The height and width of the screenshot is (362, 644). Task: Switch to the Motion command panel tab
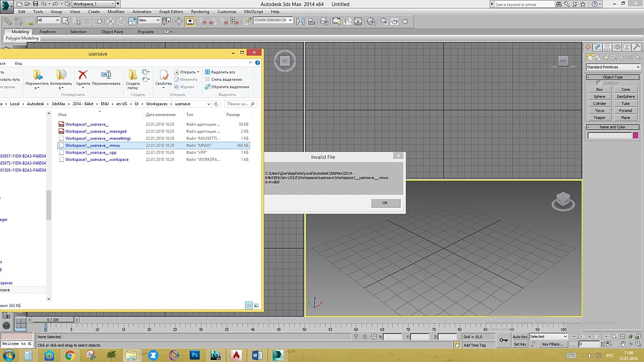pos(617,47)
